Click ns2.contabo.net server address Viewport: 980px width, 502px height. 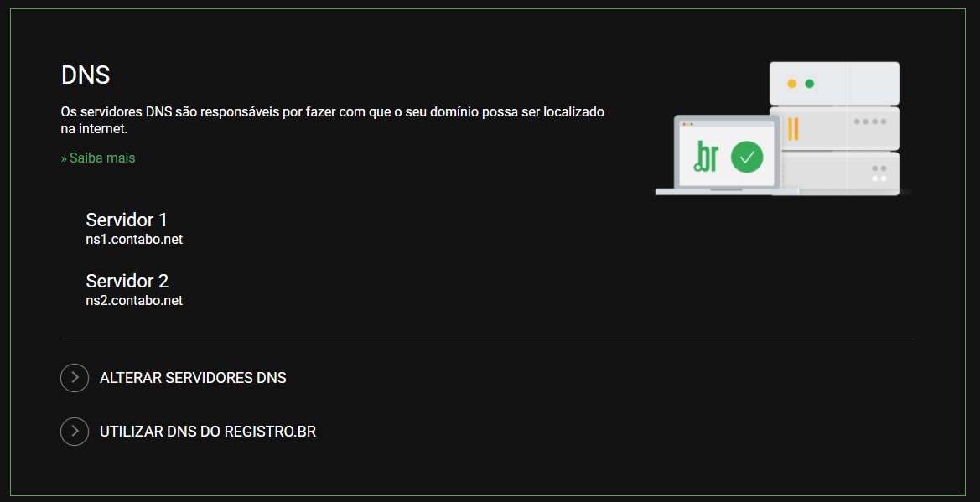pyautogui.click(x=134, y=301)
